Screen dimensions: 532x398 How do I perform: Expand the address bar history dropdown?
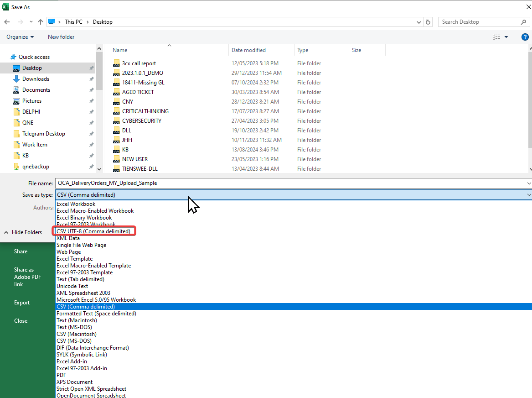(x=418, y=22)
